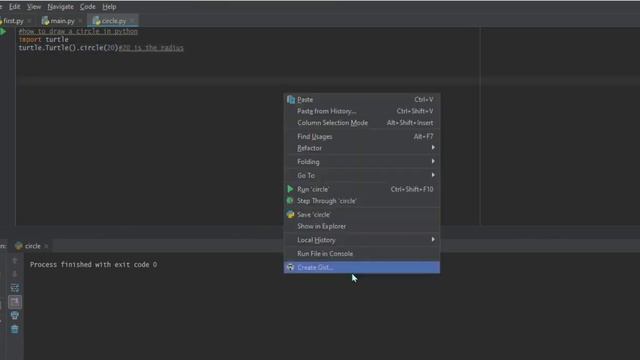Viewport: 640px width, 360px height.
Task: Choose Create Gist menu entry
Action: point(362,267)
